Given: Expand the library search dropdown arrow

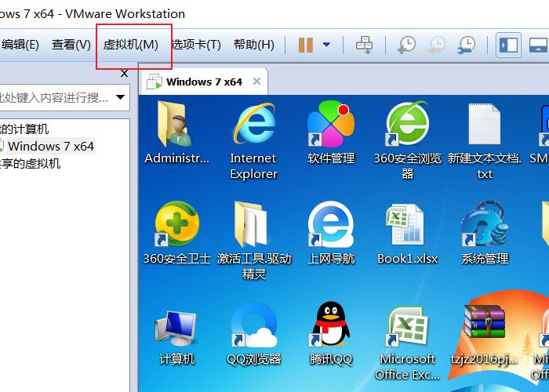Looking at the screenshot, I should [121, 97].
